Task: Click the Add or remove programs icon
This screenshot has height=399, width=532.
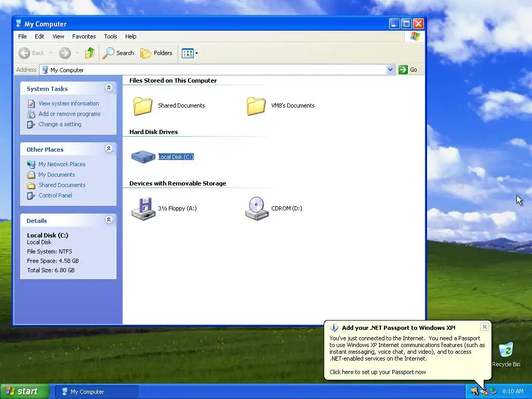Action: [x=31, y=114]
